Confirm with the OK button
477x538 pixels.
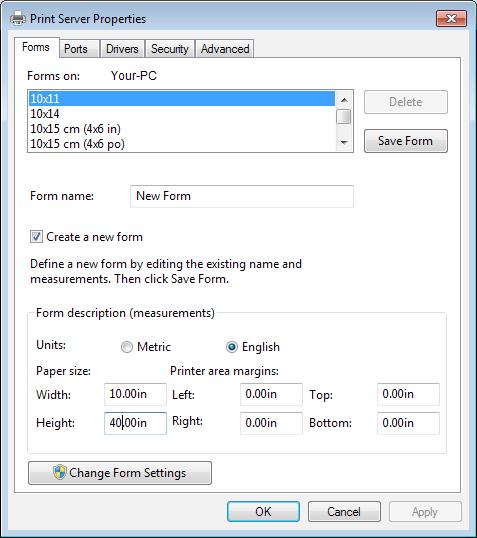click(x=263, y=512)
